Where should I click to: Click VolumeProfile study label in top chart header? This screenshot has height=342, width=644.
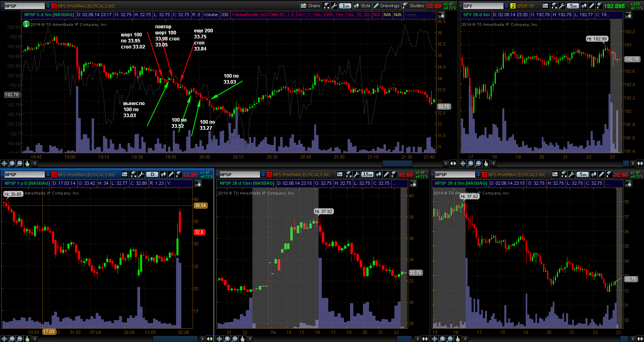click(301, 15)
